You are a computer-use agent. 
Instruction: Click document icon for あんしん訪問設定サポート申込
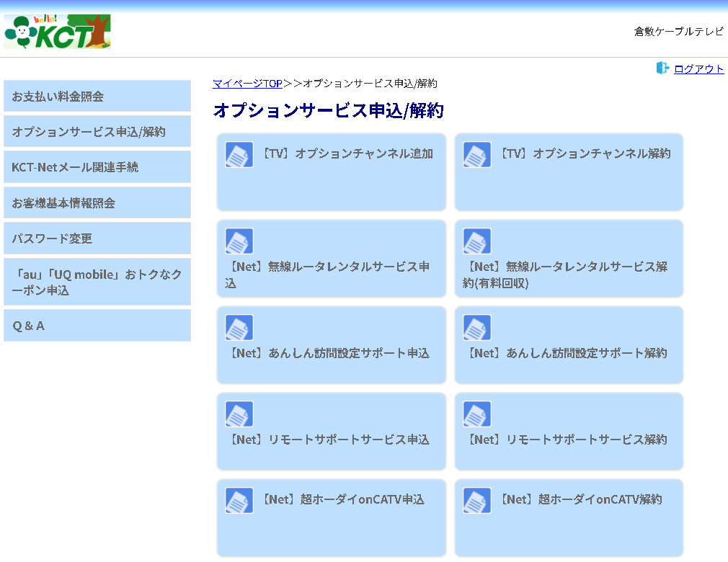point(239,328)
